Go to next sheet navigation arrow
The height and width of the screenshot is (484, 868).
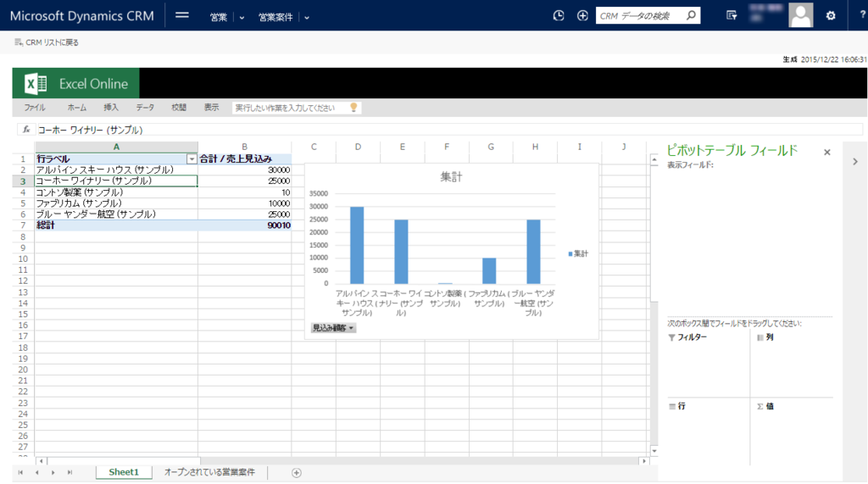coord(53,472)
